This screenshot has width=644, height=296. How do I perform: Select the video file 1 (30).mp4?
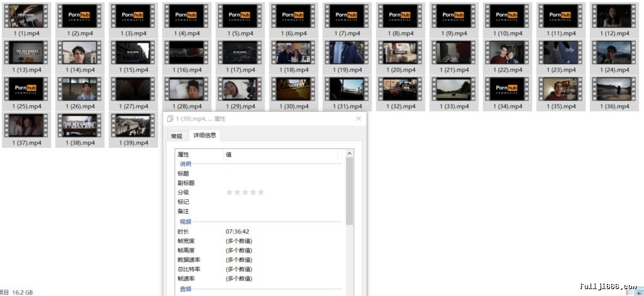[294, 93]
